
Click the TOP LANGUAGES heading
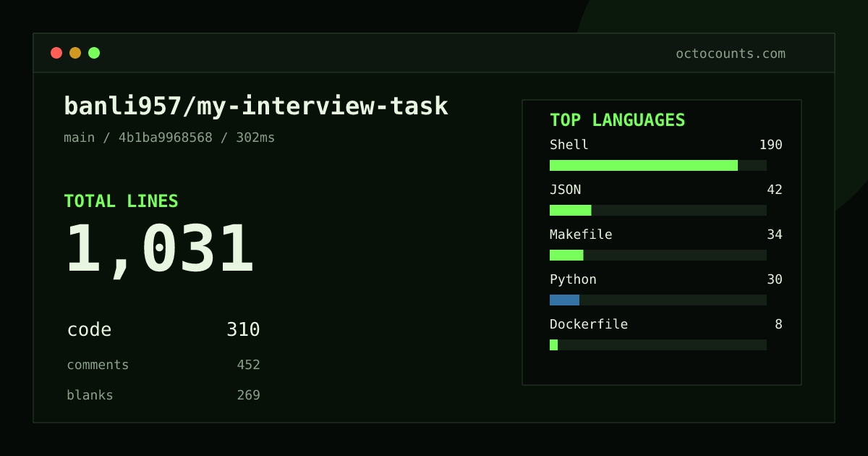click(x=617, y=120)
